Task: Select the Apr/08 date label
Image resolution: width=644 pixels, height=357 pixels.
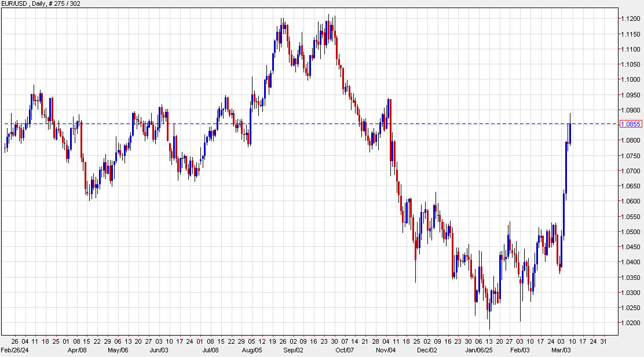Action: coord(77,351)
